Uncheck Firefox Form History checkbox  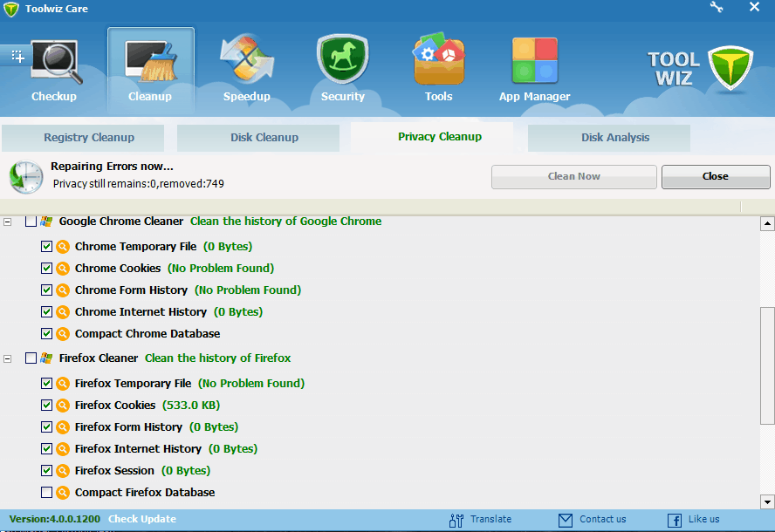click(46, 426)
